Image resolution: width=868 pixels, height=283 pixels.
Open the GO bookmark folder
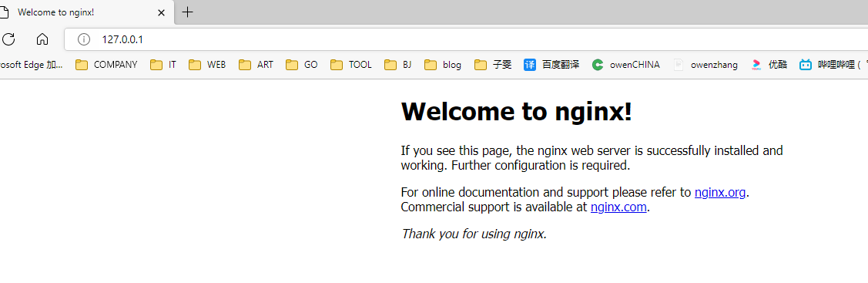(x=302, y=65)
